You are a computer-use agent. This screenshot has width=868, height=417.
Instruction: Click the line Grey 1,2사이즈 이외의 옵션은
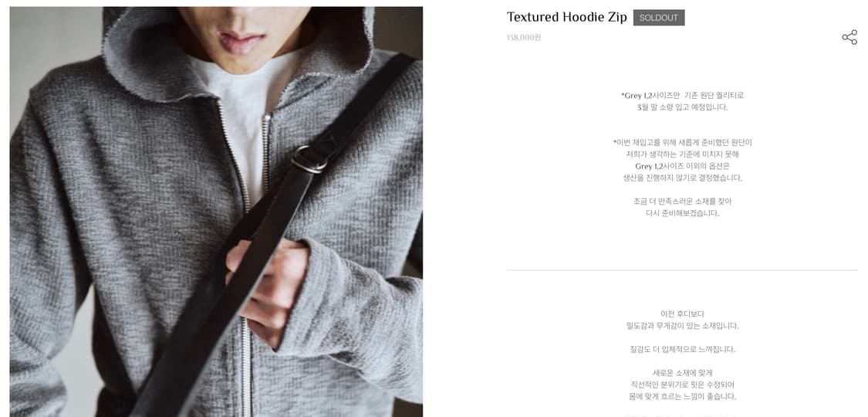pyautogui.click(x=682, y=166)
